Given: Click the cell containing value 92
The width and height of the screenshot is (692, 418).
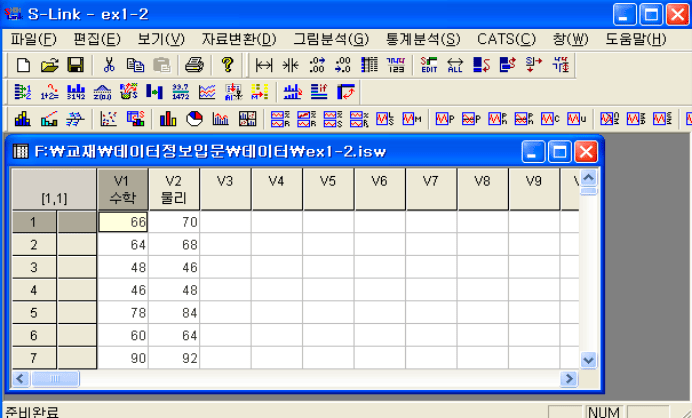Looking at the screenshot, I should click(174, 359).
